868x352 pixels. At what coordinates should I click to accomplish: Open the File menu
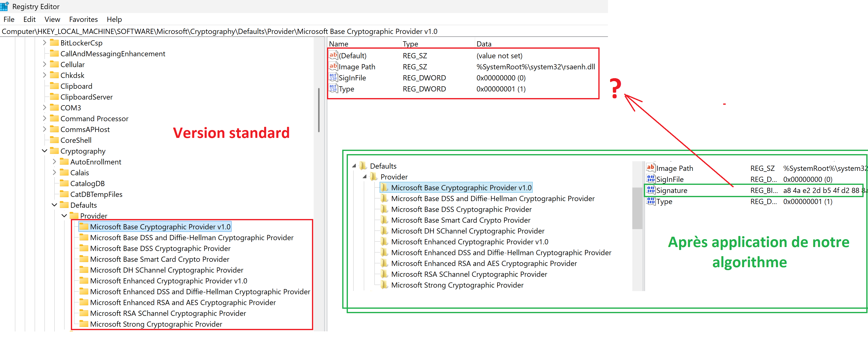point(9,19)
